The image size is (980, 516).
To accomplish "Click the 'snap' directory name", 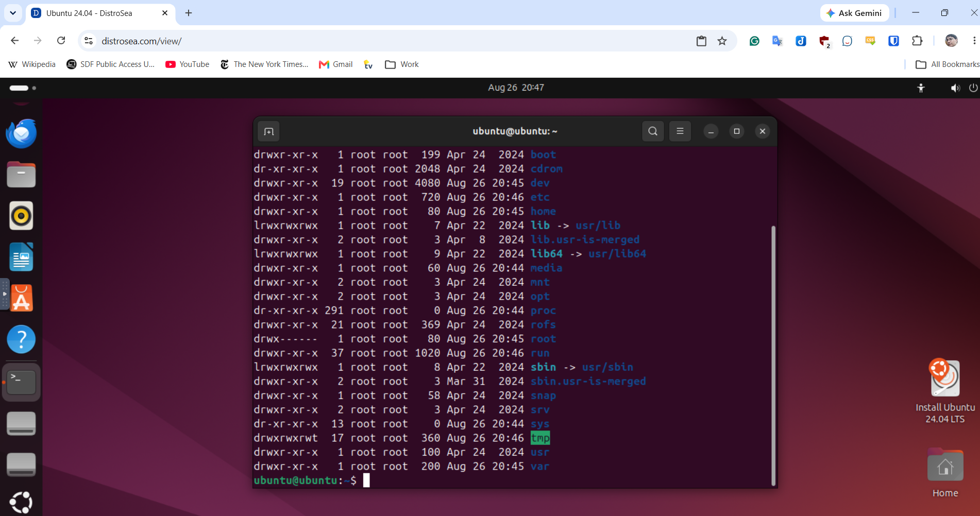I will (543, 395).
